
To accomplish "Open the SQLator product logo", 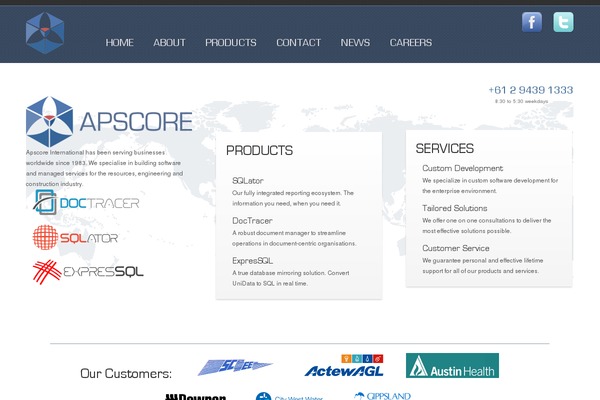I will pyautogui.click(x=75, y=237).
